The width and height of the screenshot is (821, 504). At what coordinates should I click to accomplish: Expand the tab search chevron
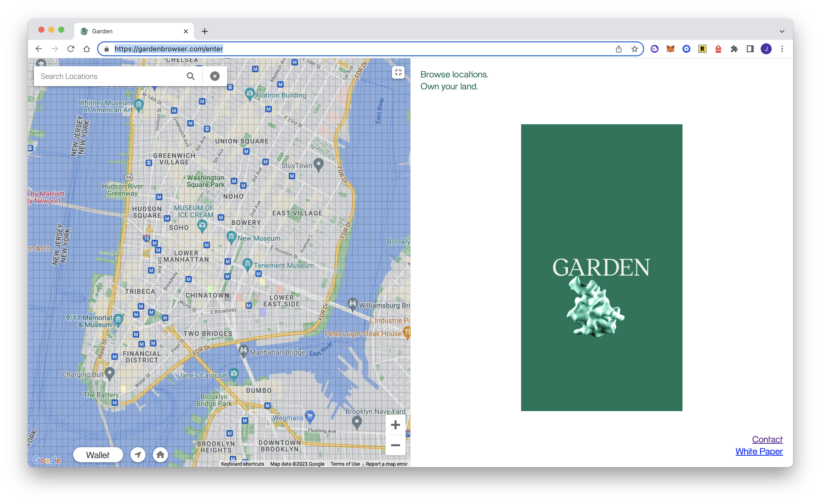pos(782,31)
